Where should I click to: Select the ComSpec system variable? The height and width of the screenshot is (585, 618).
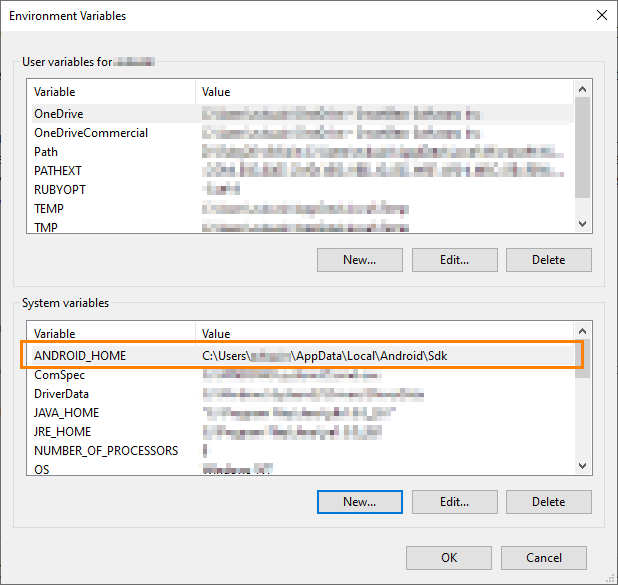[302, 375]
